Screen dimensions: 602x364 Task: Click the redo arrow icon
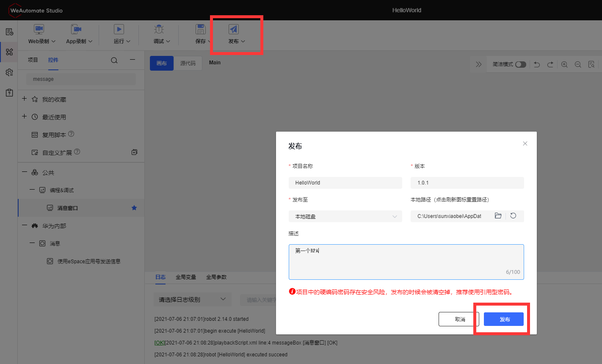tap(550, 64)
